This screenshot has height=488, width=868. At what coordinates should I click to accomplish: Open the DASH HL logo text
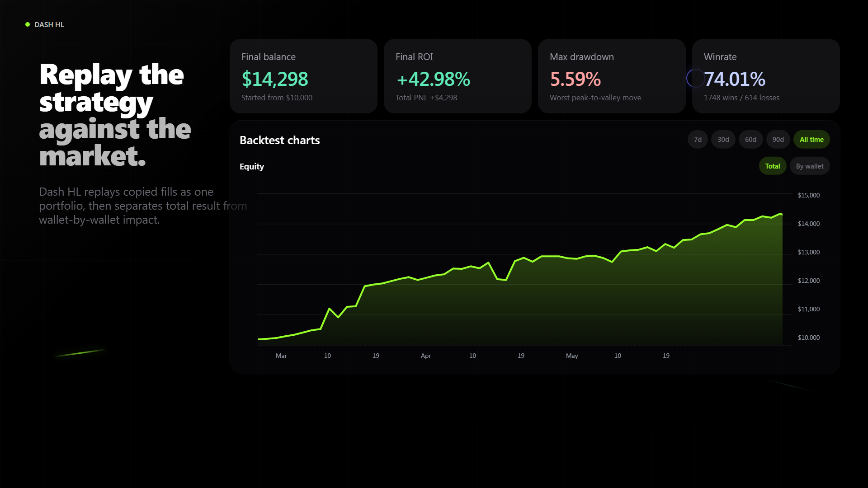pos(49,24)
